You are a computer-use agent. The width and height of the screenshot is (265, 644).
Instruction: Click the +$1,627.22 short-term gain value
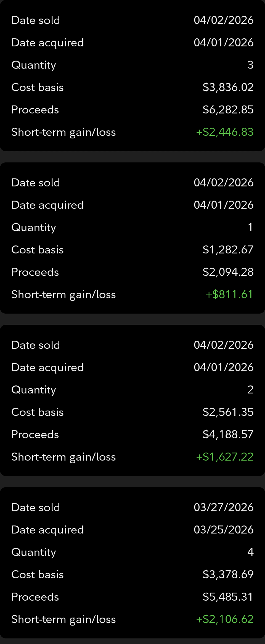(x=225, y=457)
